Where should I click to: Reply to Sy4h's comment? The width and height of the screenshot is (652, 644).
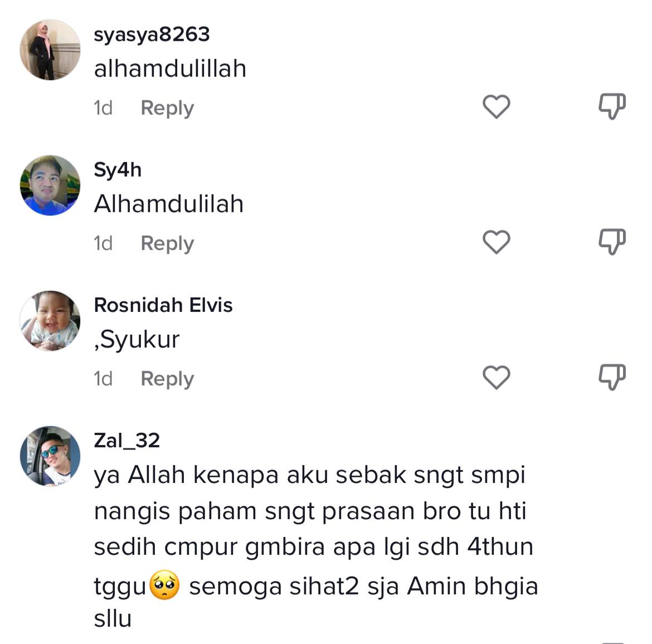pyautogui.click(x=167, y=243)
